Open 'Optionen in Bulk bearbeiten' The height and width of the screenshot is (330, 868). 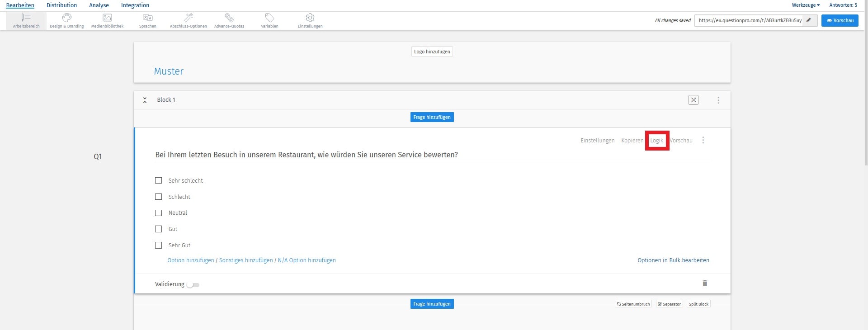[673, 260]
